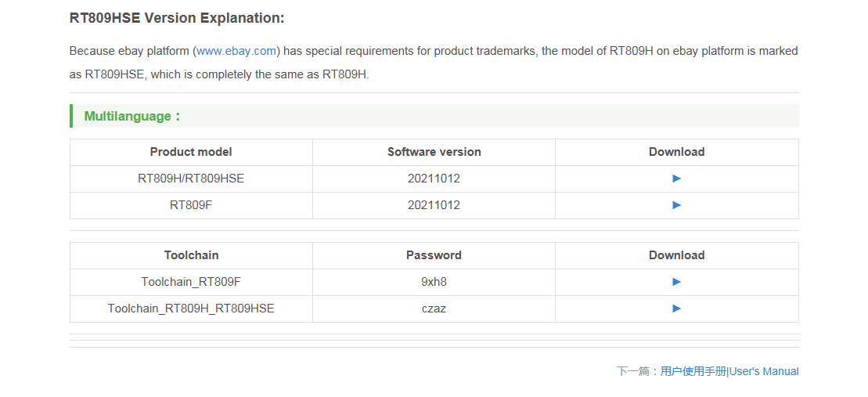Select the Software version column header
Image resolution: width=868 pixels, height=397 pixels.
click(434, 152)
